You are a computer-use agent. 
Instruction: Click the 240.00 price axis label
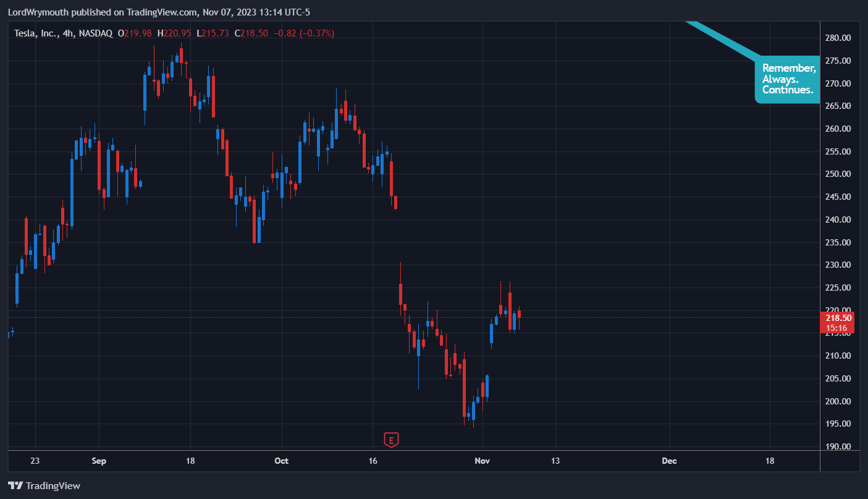tap(839, 220)
